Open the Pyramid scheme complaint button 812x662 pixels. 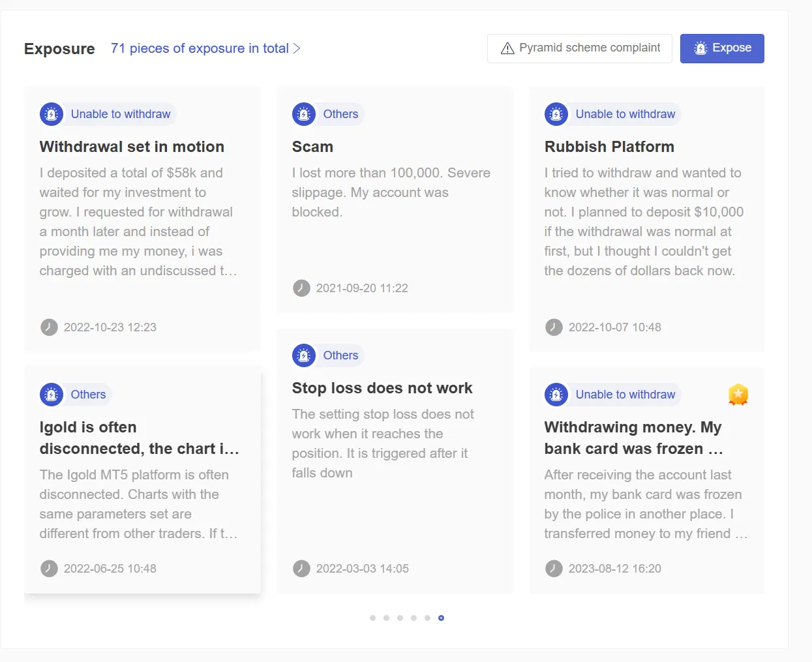579,48
